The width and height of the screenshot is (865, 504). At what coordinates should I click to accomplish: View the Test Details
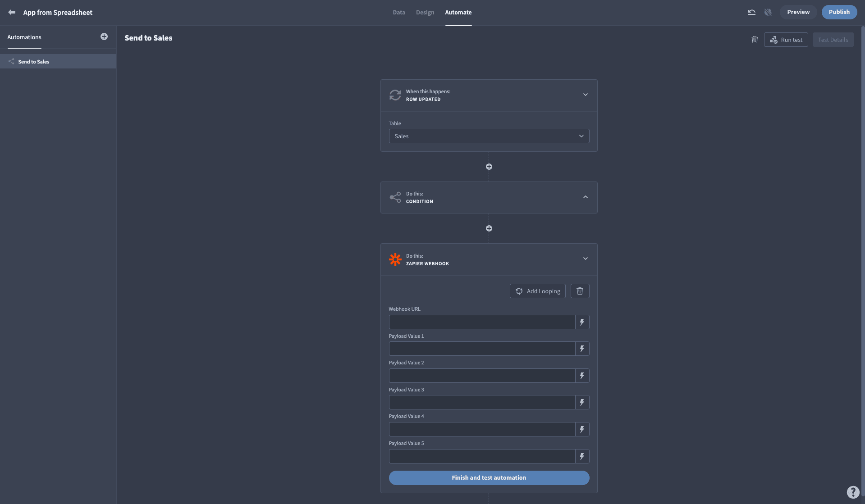point(833,40)
